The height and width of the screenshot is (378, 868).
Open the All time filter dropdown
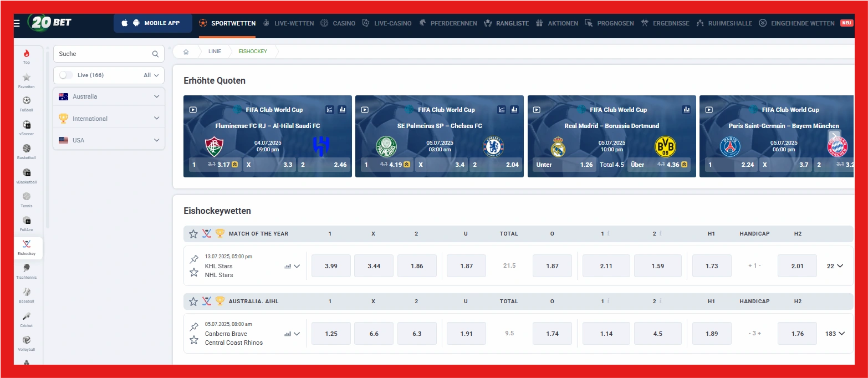151,75
